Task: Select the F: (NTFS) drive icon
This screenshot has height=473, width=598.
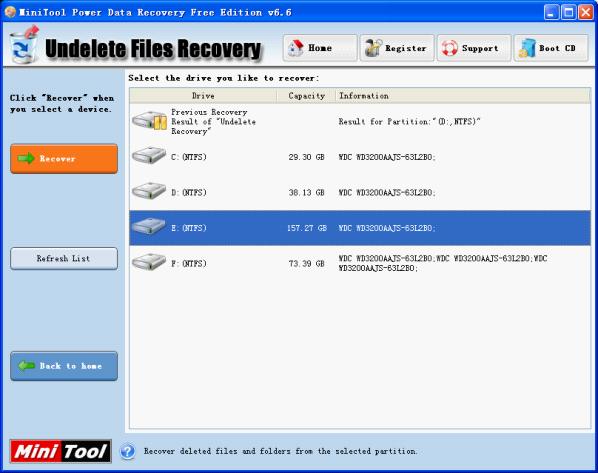Action: click(149, 262)
